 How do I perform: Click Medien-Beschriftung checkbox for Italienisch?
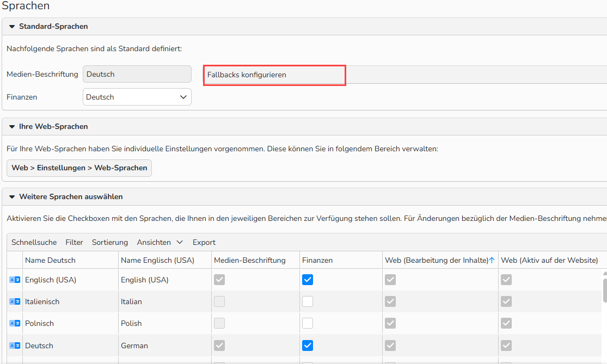tap(219, 301)
